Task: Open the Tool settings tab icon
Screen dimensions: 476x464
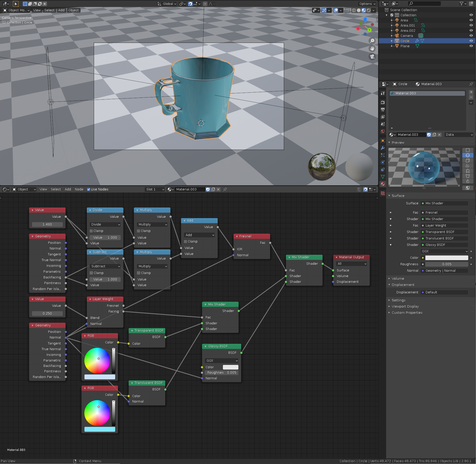Action: click(x=383, y=93)
